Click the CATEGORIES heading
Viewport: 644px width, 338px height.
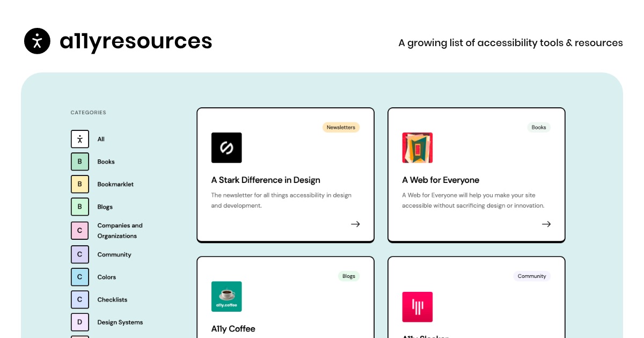[89, 113]
